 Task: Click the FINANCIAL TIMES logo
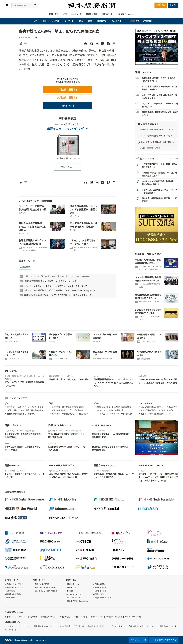pos(64,518)
